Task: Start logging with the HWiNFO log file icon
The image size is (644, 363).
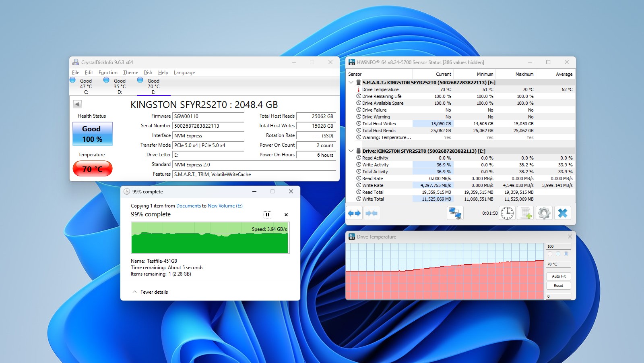Action: pos(526,213)
